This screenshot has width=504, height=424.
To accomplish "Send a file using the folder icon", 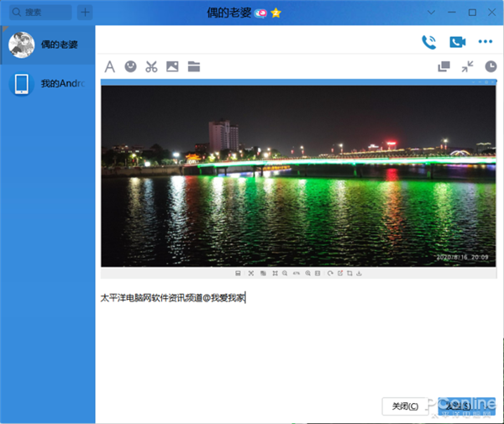I will (194, 66).
